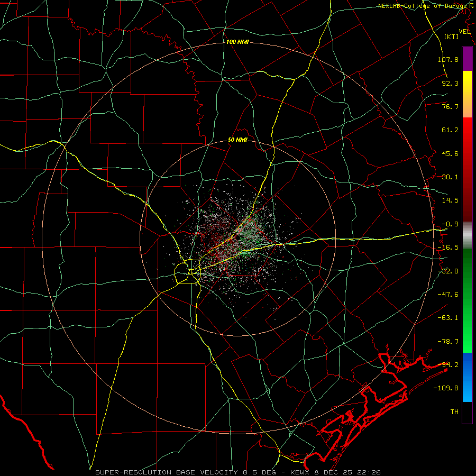Select the -0.9 velocity legend value
The image size is (476, 476).
click(450, 224)
